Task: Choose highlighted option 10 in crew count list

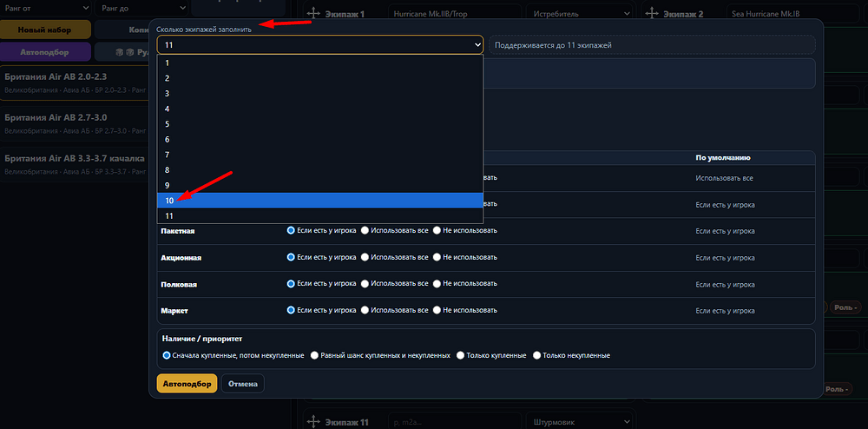Action: click(320, 201)
